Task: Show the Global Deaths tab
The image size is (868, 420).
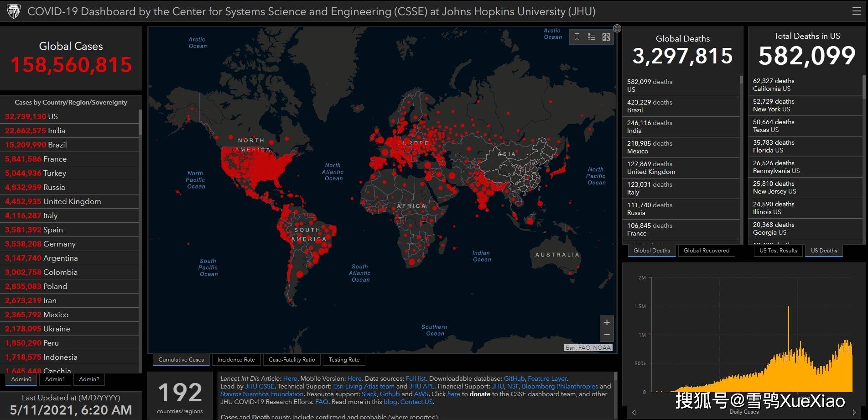Action: point(652,251)
